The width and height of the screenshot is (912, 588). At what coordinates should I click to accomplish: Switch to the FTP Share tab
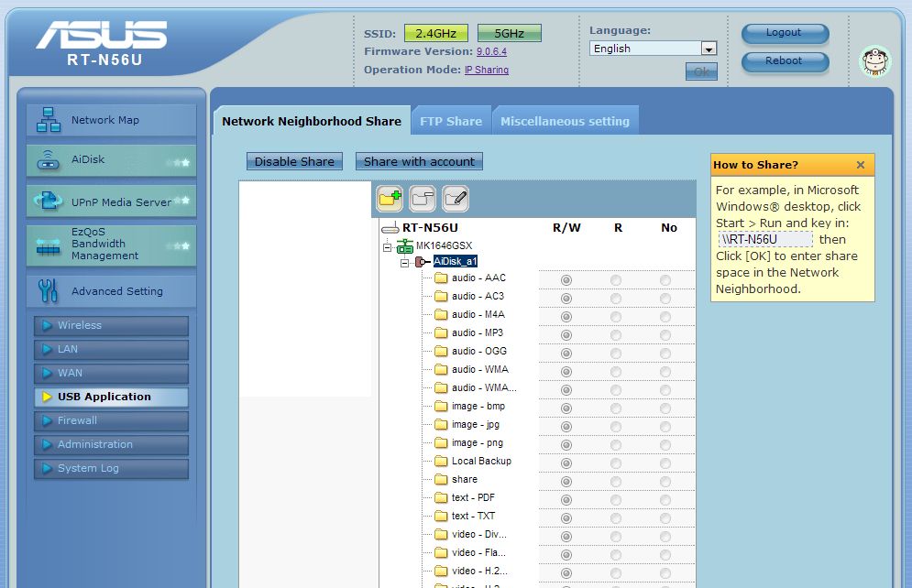450,121
